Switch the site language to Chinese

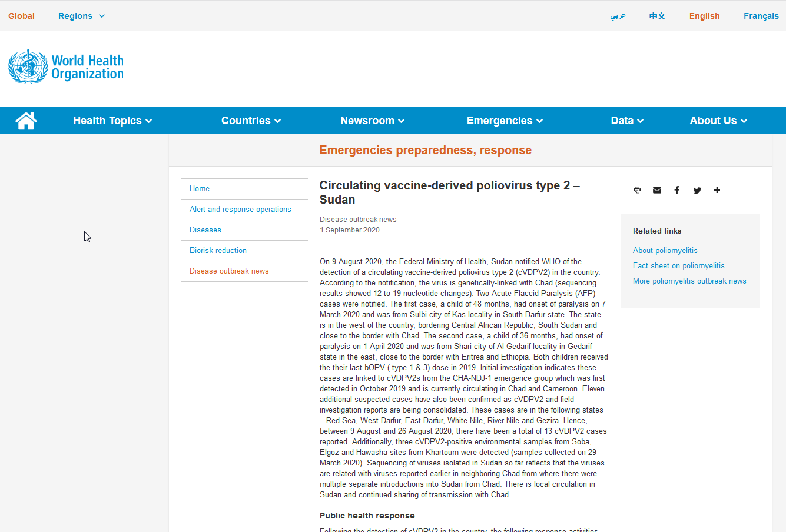(x=657, y=16)
